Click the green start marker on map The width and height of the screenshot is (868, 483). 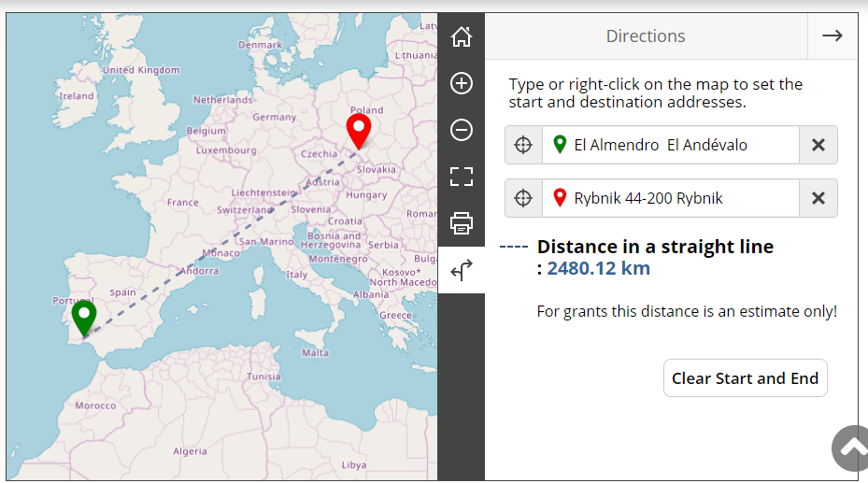(84, 316)
